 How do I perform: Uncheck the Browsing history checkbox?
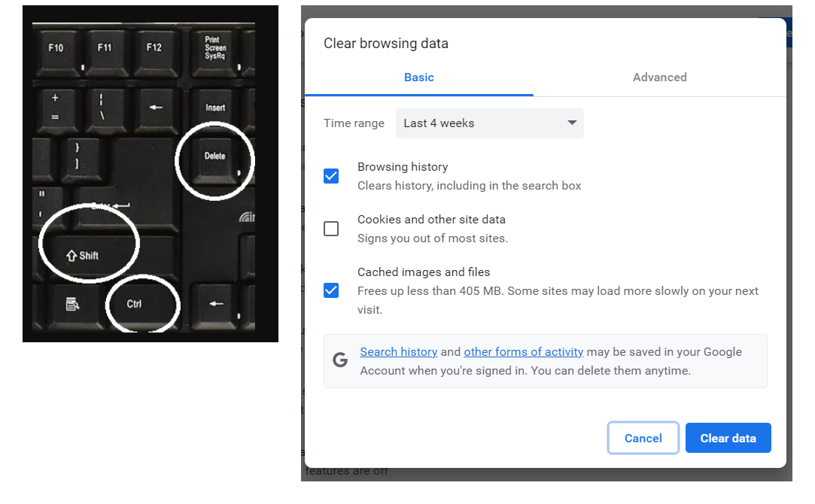[331, 176]
